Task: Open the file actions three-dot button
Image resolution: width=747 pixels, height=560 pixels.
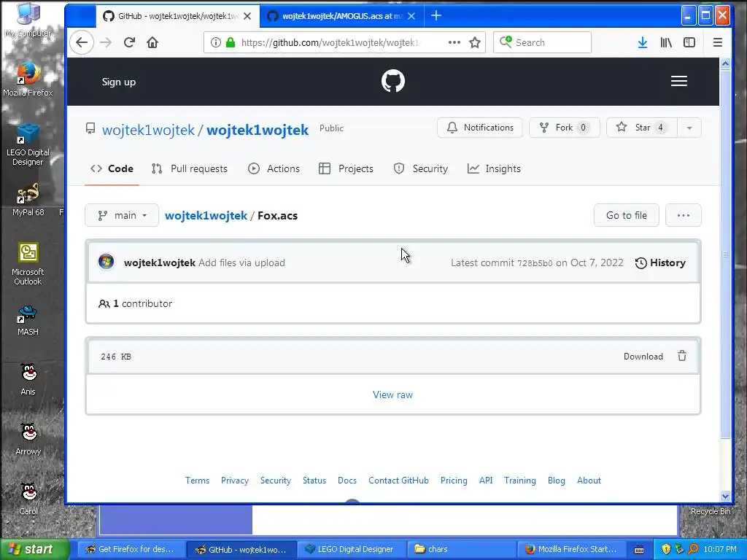Action: (x=683, y=215)
